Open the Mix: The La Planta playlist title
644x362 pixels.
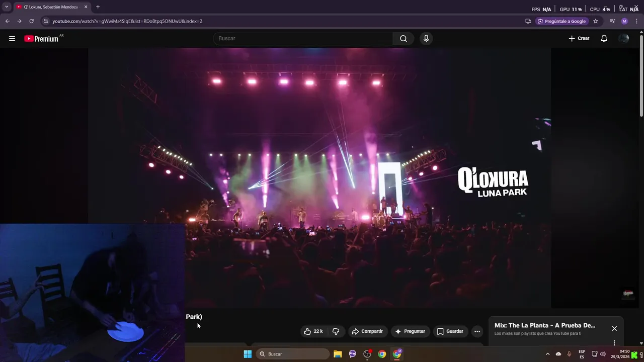pyautogui.click(x=545, y=325)
